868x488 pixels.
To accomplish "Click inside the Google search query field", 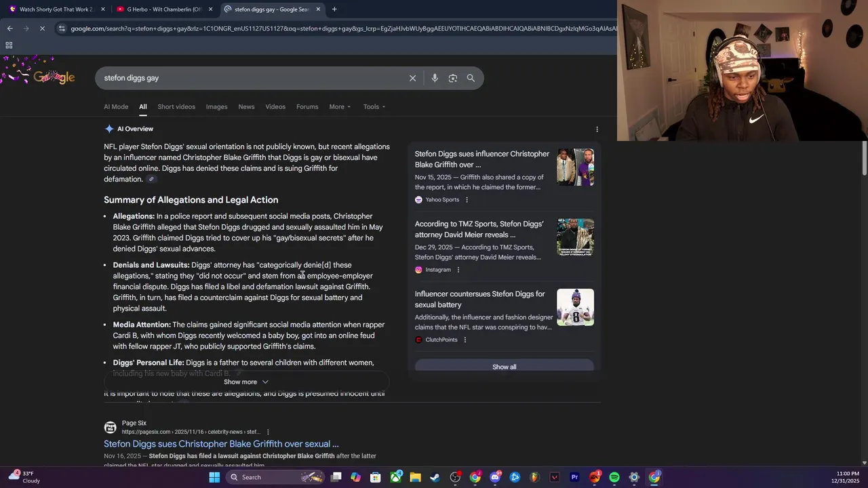I will [251, 78].
